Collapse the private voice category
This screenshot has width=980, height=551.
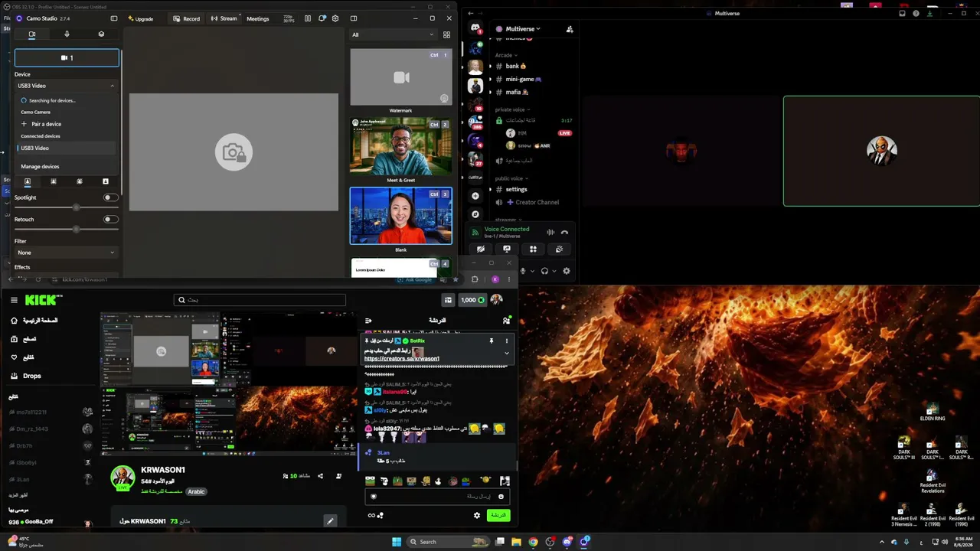coord(512,109)
